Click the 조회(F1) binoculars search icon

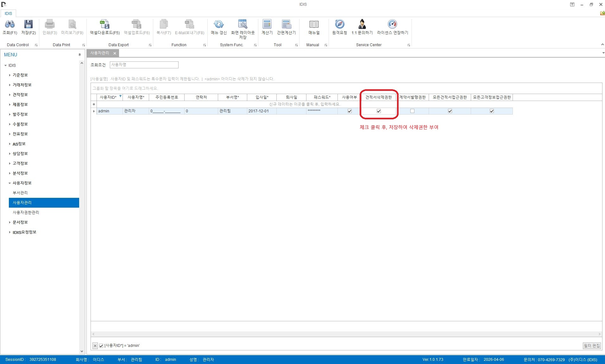point(10,24)
